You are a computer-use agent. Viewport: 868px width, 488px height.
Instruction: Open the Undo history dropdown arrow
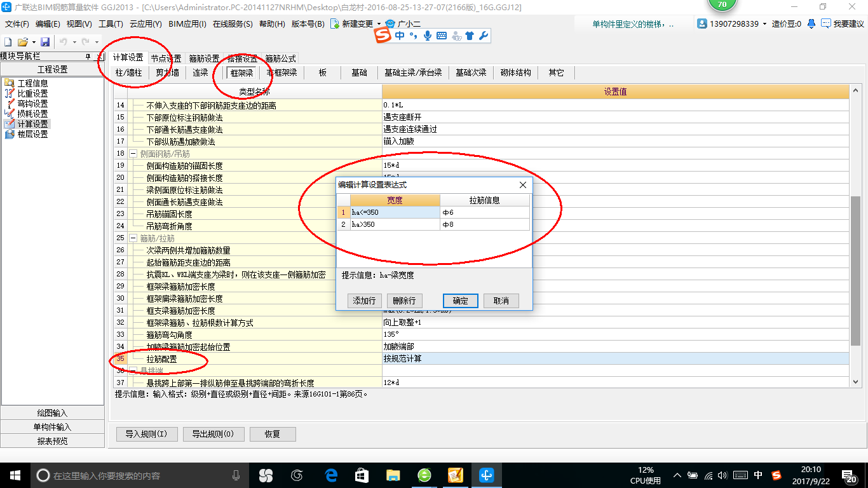click(73, 42)
